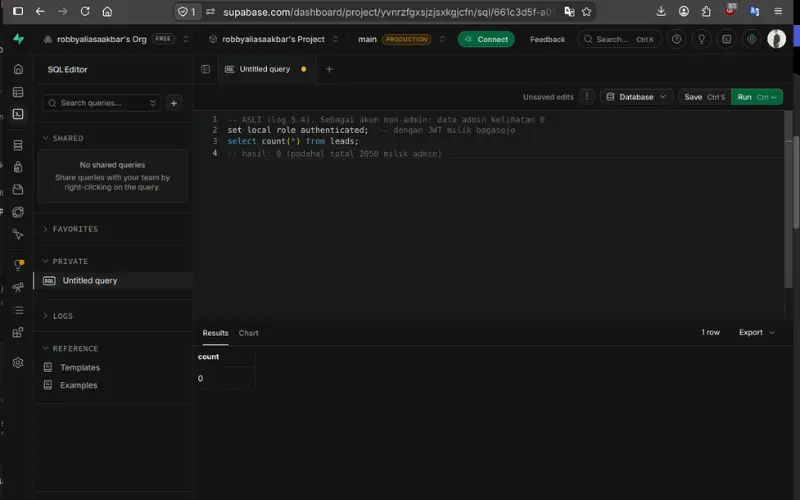Open the global Search Ctrl K box

coord(619,39)
